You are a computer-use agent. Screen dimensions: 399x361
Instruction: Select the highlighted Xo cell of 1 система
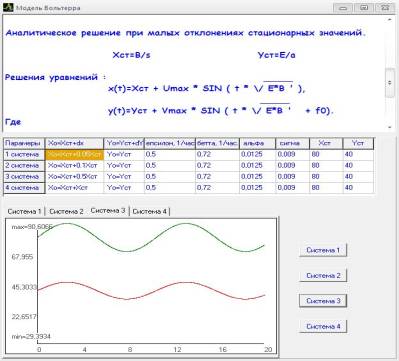(x=74, y=154)
